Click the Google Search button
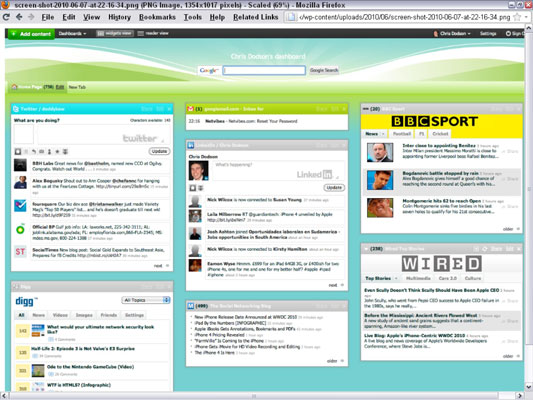The width and height of the screenshot is (533, 400). pos(324,70)
